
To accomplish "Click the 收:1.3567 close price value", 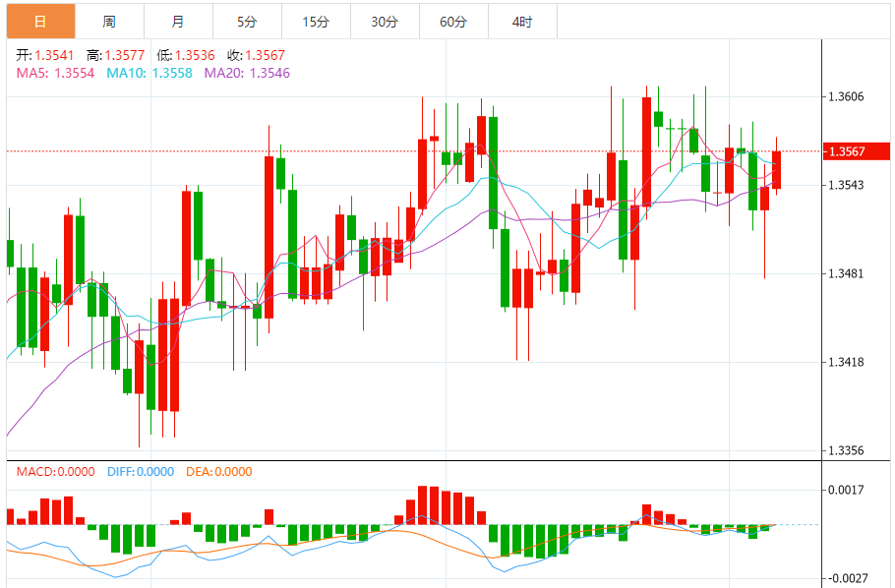I will pyautogui.click(x=256, y=55).
